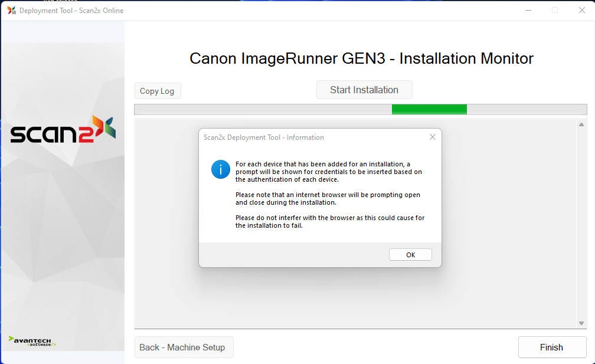Viewport: 595px width, 364px height.
Task: Click the grey progress bar track
Action: pyautogui.click(x=260, y=109)
